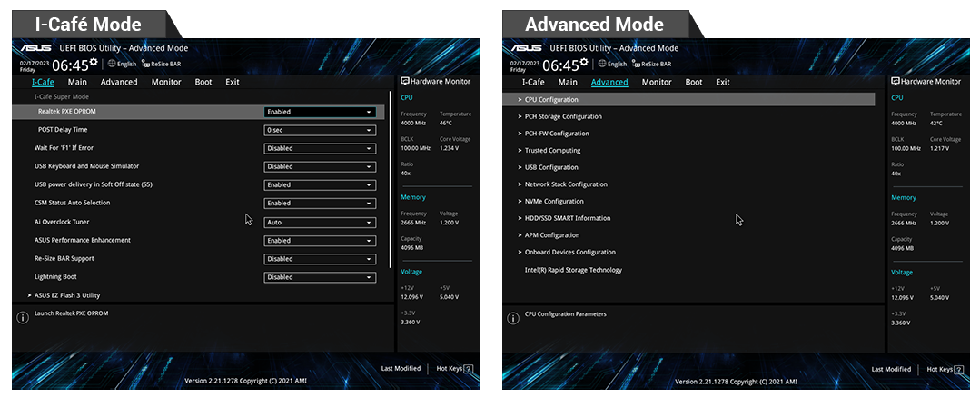Viewport: 980px width, 398px height.
Task: Expand PCH Storage Configuration
Action: point(559,117)
